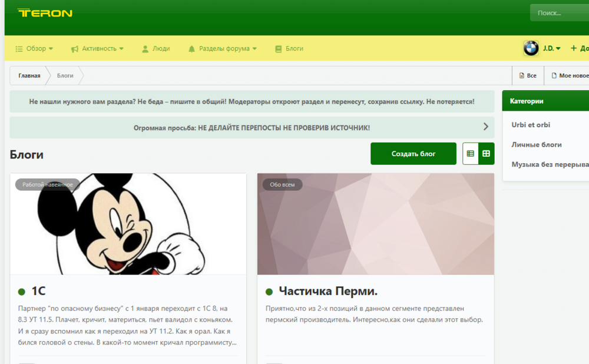Open the Частичка Перми blog title

[x=328, y=291]
